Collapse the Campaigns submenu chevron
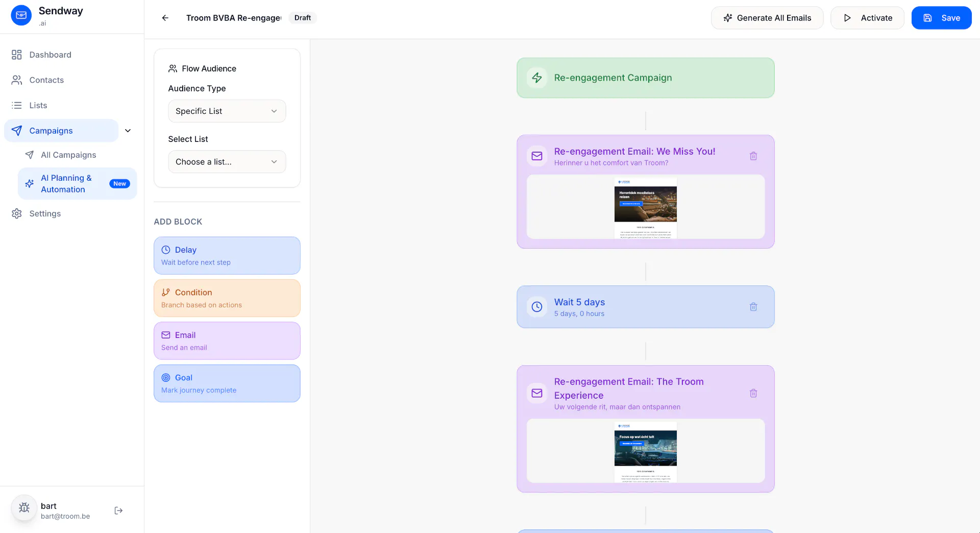This screenshot has height=533, width=980. 128,131
